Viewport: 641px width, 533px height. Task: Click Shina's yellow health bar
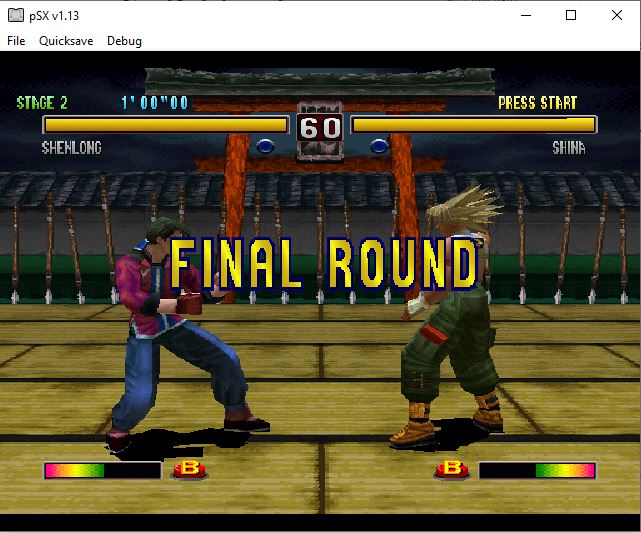[474, 125]
